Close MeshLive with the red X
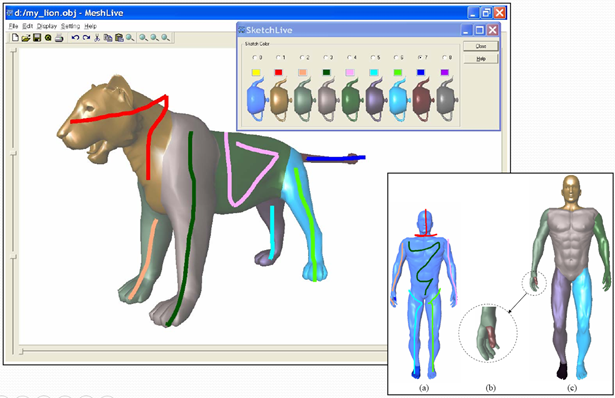Viewport: 615px width, 398px height. tap(499, 13)
